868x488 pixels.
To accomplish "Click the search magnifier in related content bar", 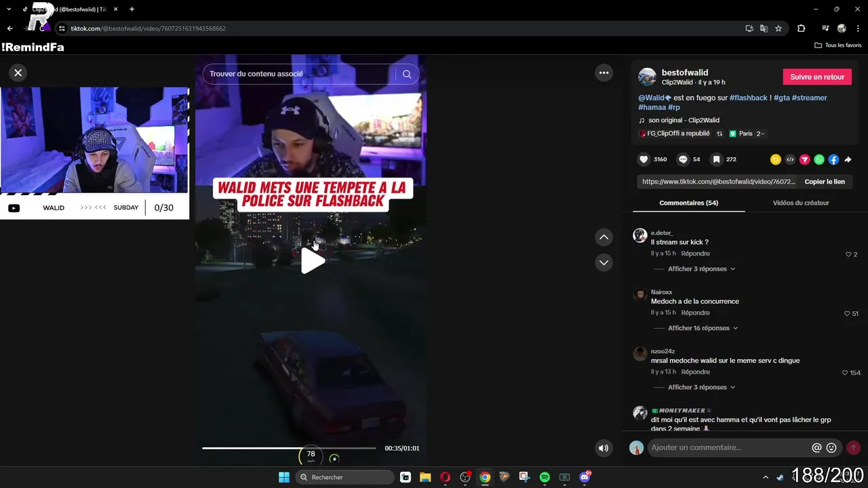I will coord(407,74).
